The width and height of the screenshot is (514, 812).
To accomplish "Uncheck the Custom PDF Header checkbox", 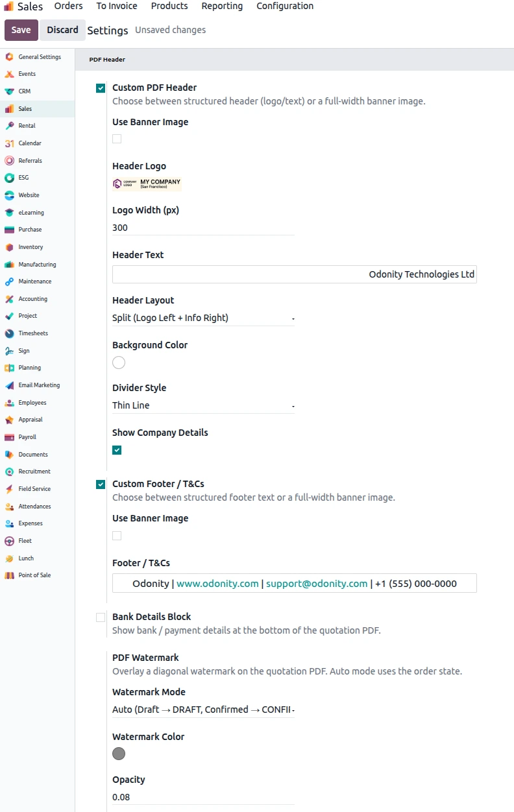I will pos(101,88).
